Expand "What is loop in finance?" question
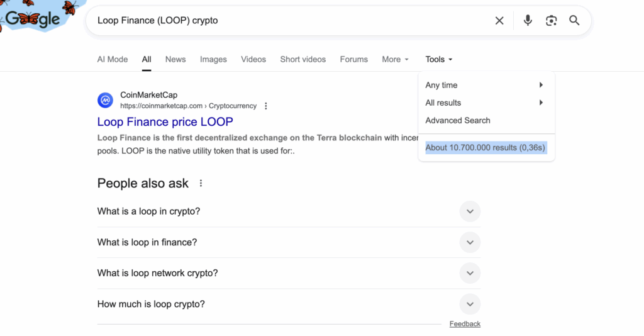644x336 pixels. click(x=470, y=242)
